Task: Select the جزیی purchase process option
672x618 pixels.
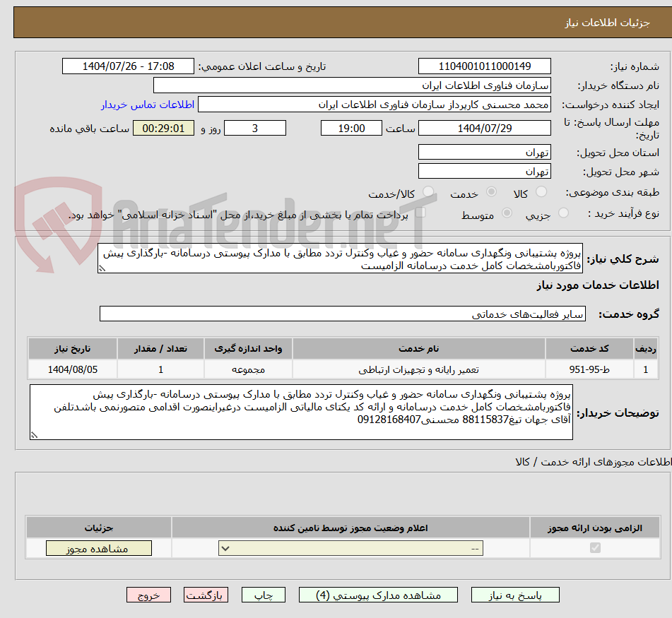Action: (563, 213)
